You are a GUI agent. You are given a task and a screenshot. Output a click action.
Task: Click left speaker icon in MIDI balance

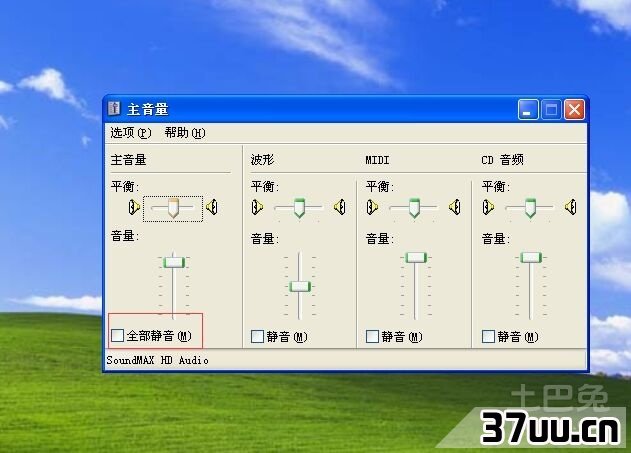pyautogui.click(x=373, y=207)
